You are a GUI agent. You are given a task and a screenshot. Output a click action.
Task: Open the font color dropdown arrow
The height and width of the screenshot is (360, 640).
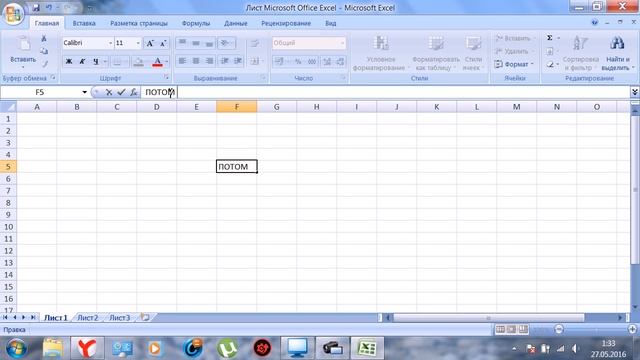tap(167, 62)
